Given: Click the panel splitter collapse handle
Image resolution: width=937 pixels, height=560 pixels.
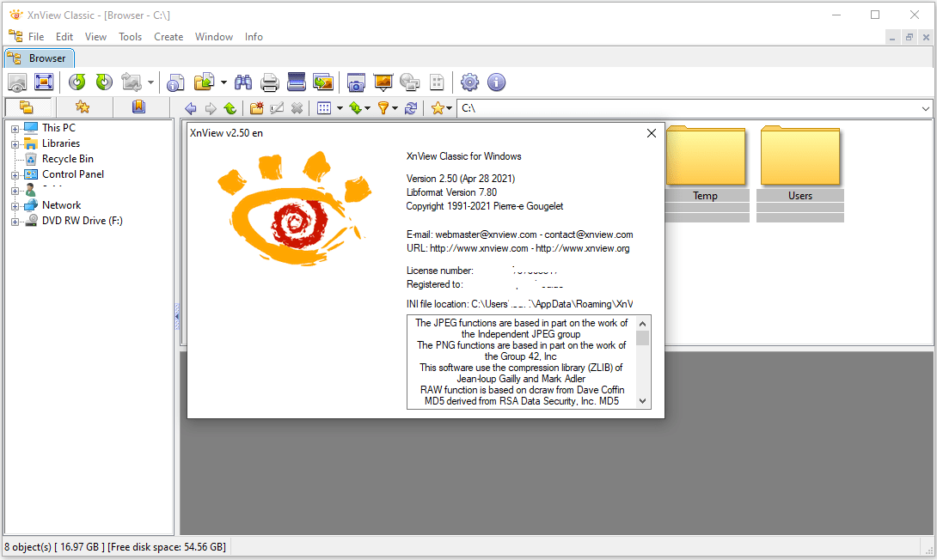Looking at the screenshot, I should pos(177,316).
